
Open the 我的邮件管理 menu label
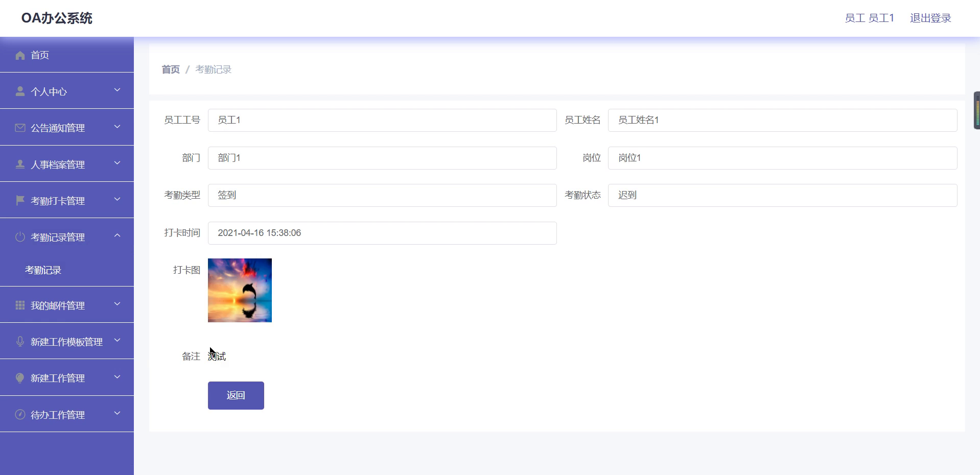click(x=58, y=306)
